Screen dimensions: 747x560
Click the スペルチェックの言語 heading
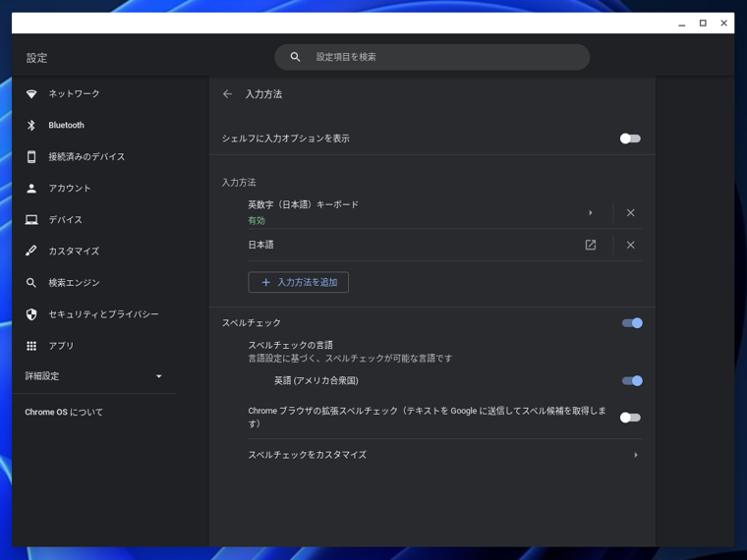click(x=290, y=345)
